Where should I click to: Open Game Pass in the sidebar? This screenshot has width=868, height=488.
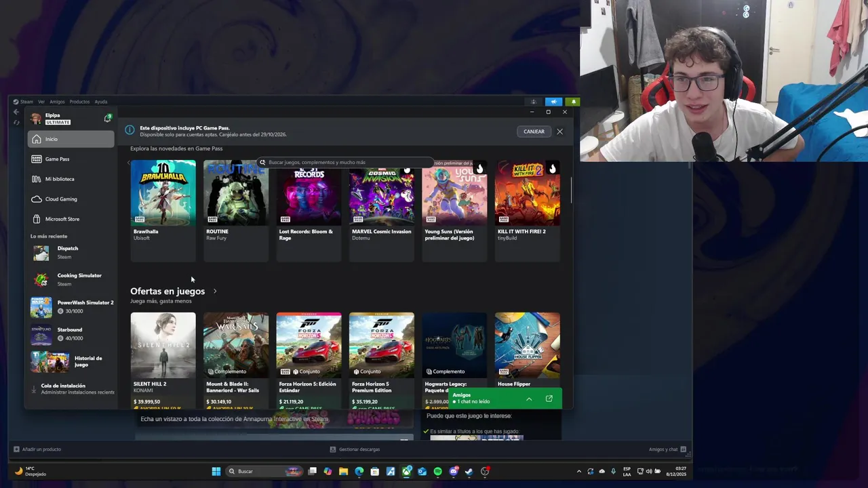[x=71, y=159]
